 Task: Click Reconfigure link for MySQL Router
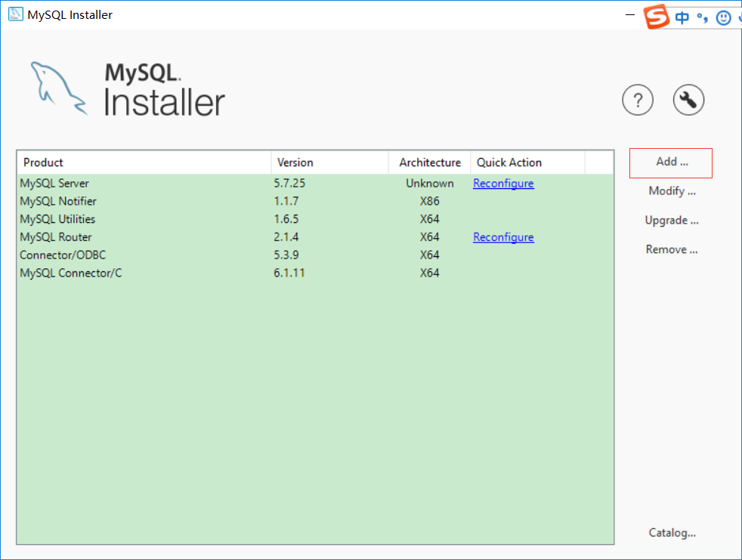point(503,237)
